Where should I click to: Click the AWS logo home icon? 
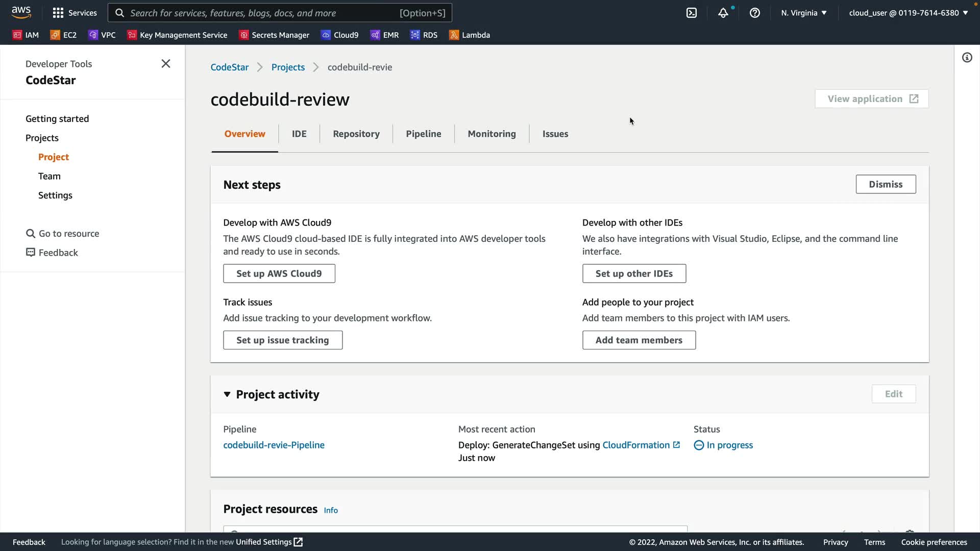coord(21,12)
